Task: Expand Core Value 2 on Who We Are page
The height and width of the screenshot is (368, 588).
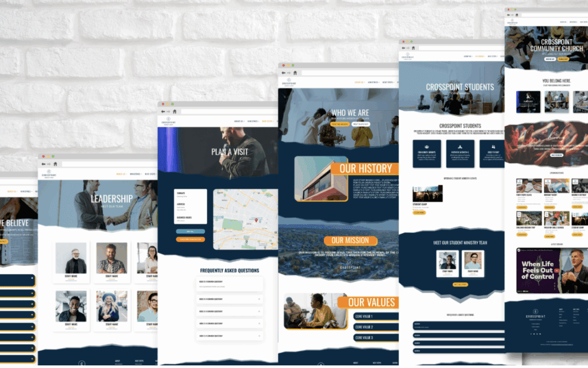Action: click(376, 327)
